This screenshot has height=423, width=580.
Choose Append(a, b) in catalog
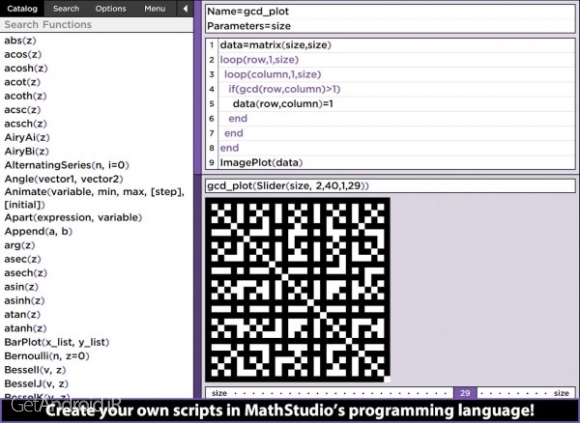38,231
